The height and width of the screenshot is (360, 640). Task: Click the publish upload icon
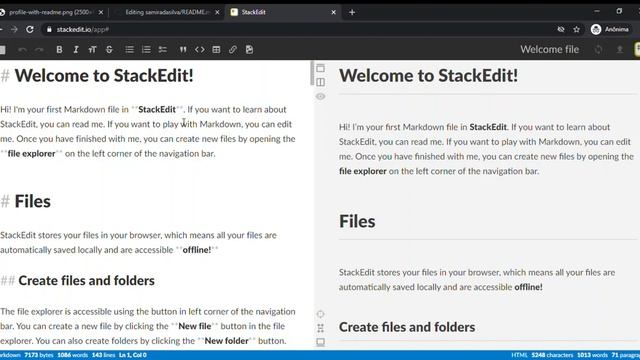620,50
